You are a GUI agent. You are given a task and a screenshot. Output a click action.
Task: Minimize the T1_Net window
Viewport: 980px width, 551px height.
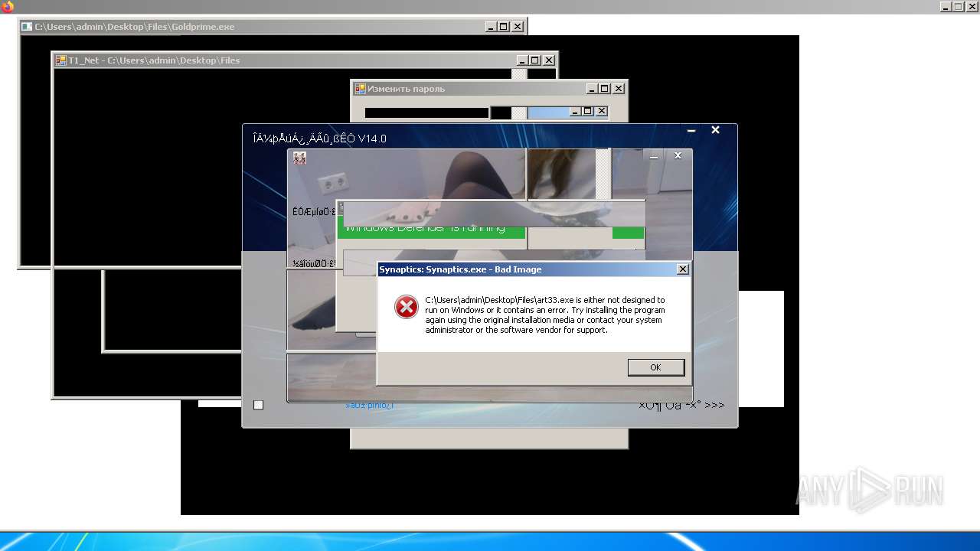[x=522, y=60]
